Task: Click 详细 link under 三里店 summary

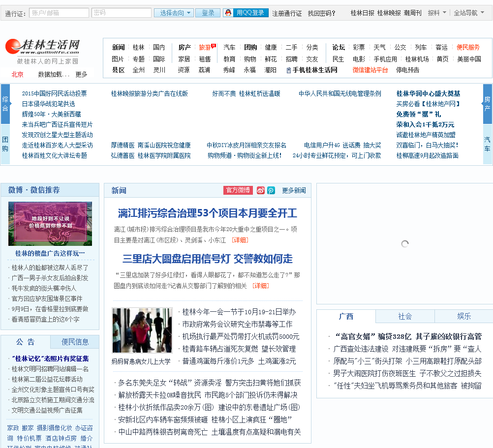Action: (261, 286)
